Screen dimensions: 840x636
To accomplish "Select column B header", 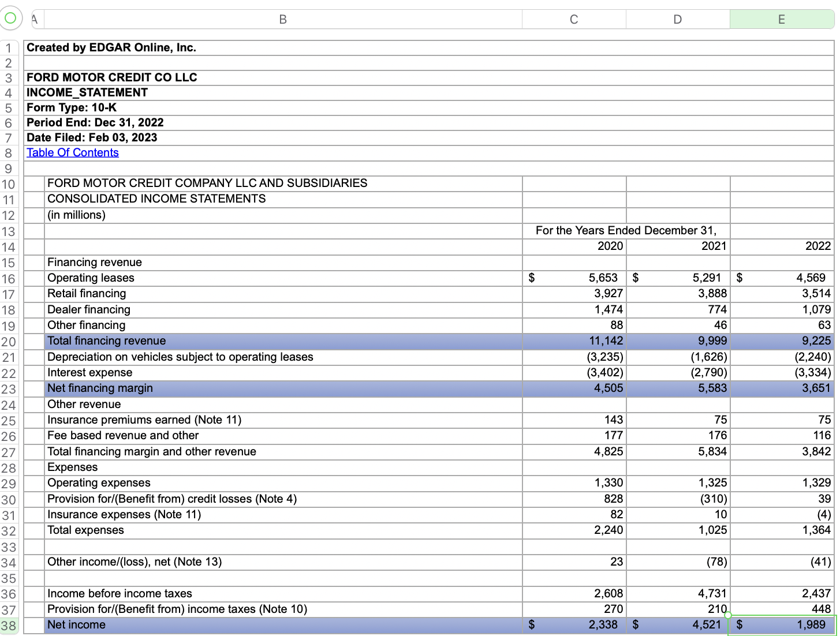I will pos(283,18).
